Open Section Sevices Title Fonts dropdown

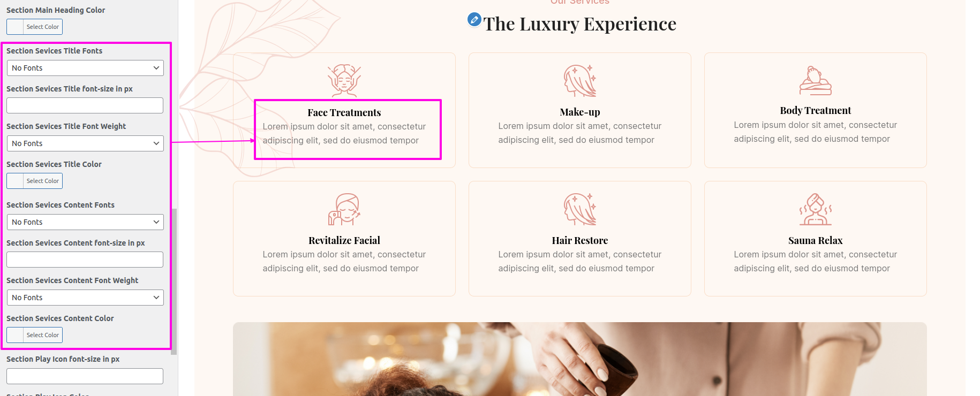point(85,68)
